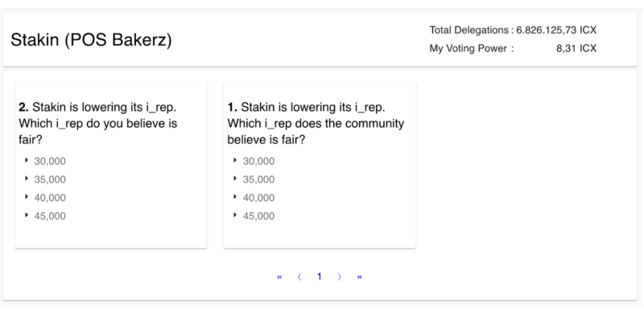Open poll 1 about community i_rep belief

click(x=316, y=124)
